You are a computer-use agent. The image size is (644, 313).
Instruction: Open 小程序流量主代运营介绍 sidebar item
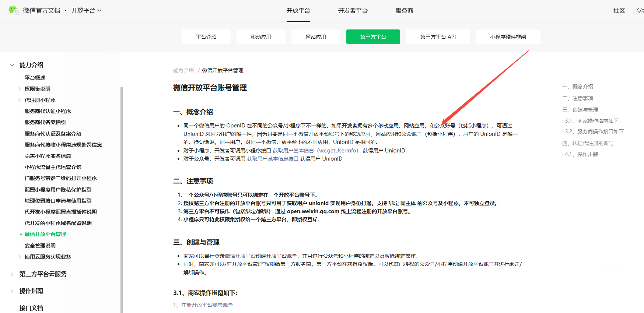(x=53, y=167)
